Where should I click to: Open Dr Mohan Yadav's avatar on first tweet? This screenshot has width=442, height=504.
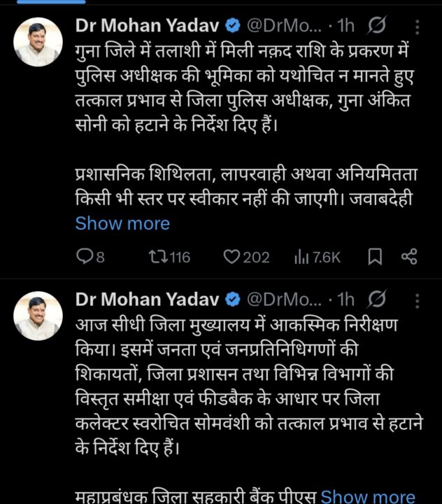[x=38, y=43]
